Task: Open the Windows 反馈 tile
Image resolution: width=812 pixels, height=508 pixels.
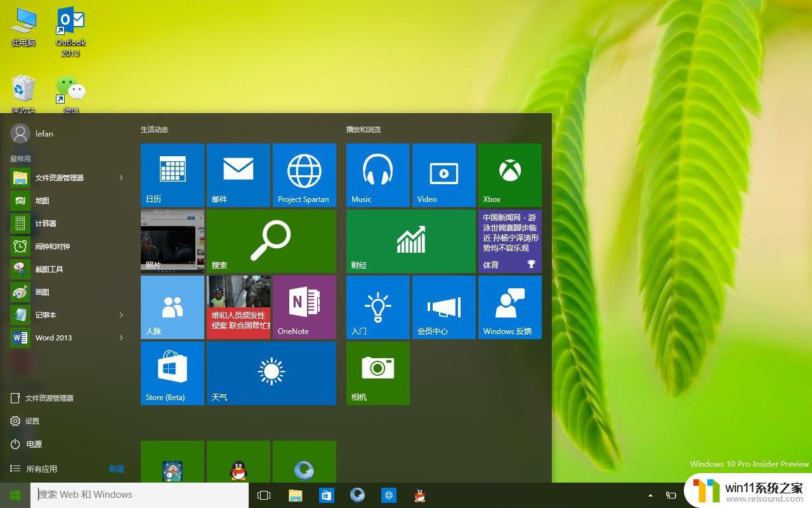Action: point(510,307)
